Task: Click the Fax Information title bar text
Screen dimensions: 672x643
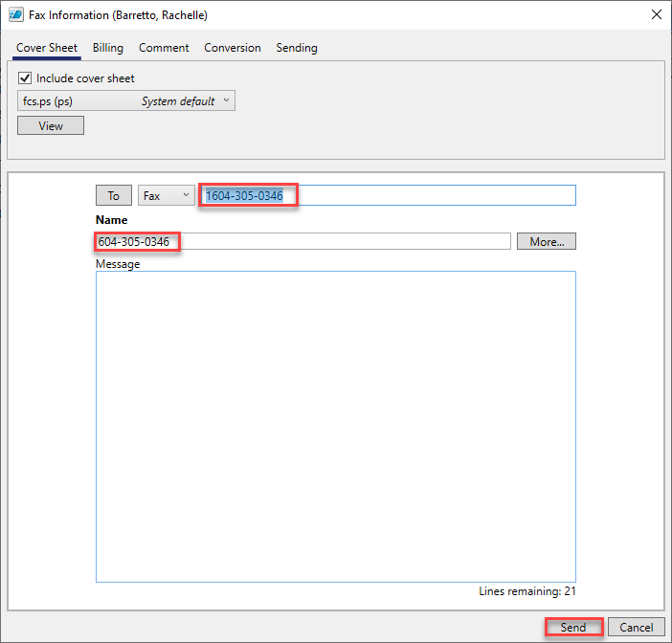Action: tap(119, 15)
